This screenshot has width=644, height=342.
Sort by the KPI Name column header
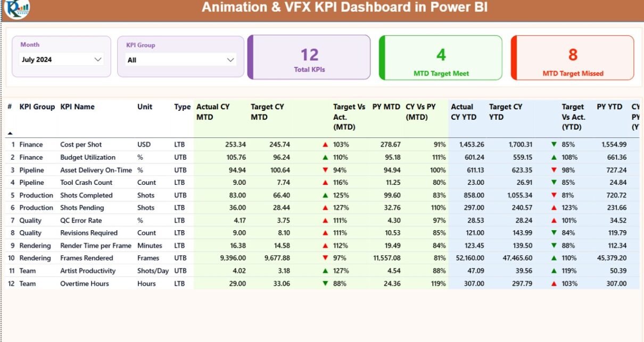coord(78,107)
